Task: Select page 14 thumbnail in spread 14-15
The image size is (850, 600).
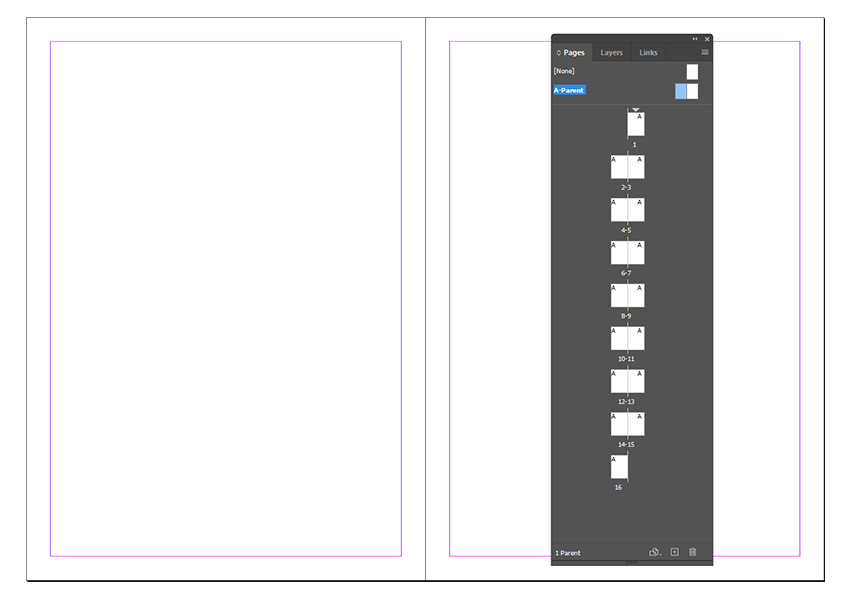Action: [619, 424]
